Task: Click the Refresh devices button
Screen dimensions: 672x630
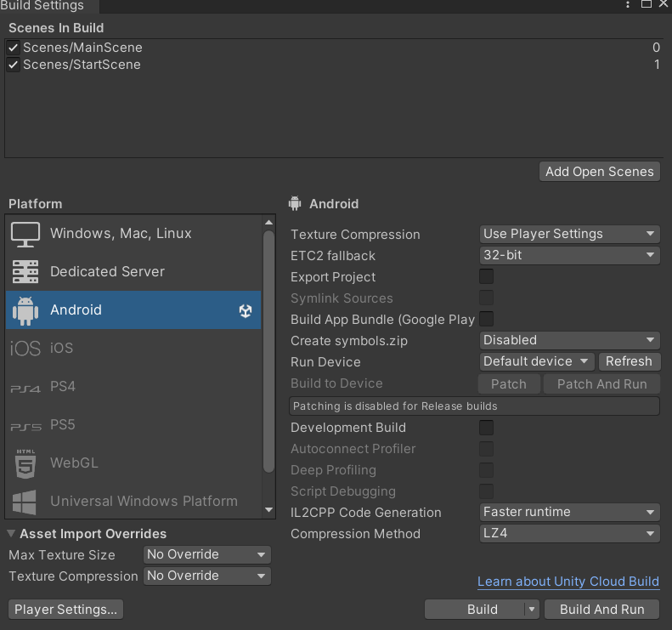Action: tap(630, 361)
